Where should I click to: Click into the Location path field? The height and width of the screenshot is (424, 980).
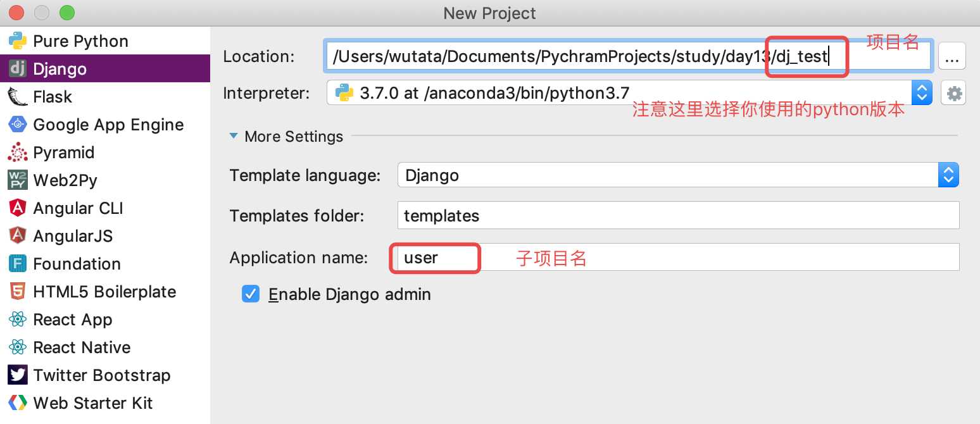point(627,56)
